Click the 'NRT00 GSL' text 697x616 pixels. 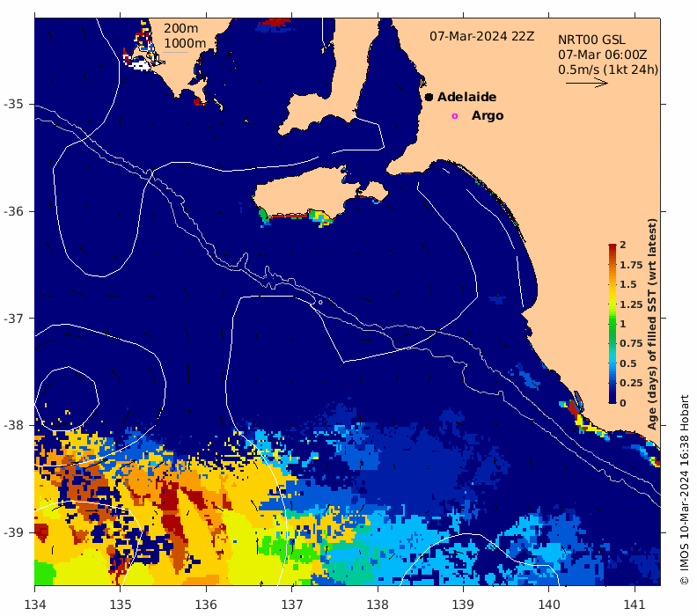(591, 40)
